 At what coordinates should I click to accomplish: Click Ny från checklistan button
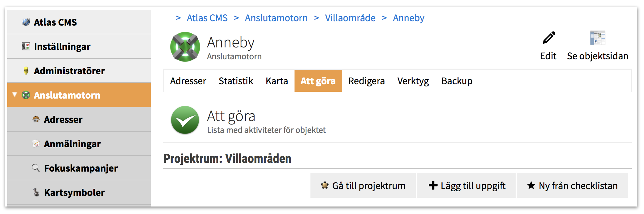pyautogui.click(x=572, y=185)
